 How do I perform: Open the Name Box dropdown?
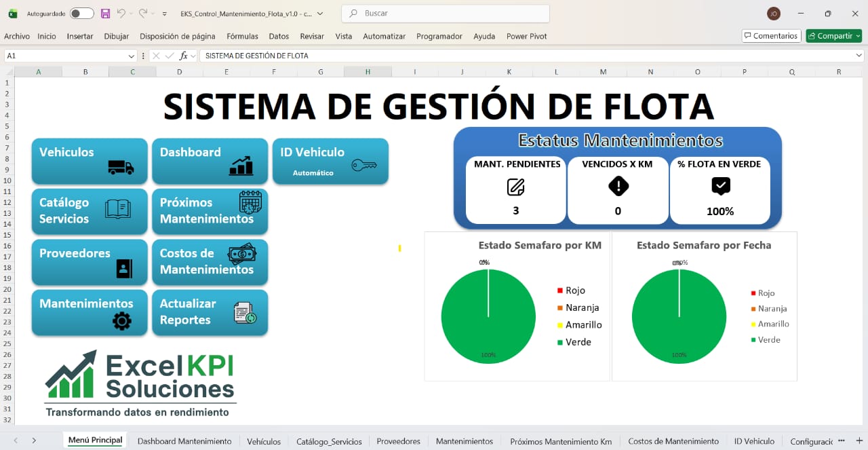pyautogui.click(x=133, y=55)
